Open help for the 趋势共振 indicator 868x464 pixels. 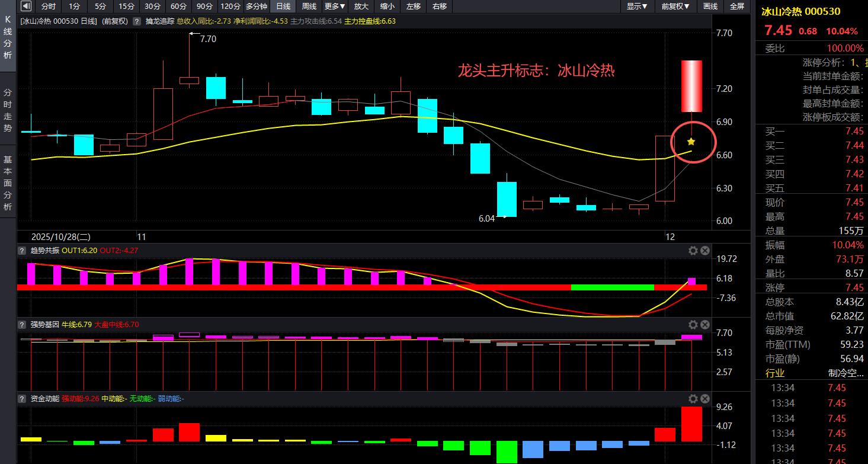[x=22, y=251]
